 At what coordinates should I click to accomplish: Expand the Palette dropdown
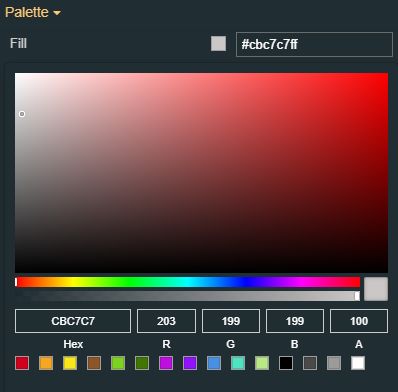33,12
